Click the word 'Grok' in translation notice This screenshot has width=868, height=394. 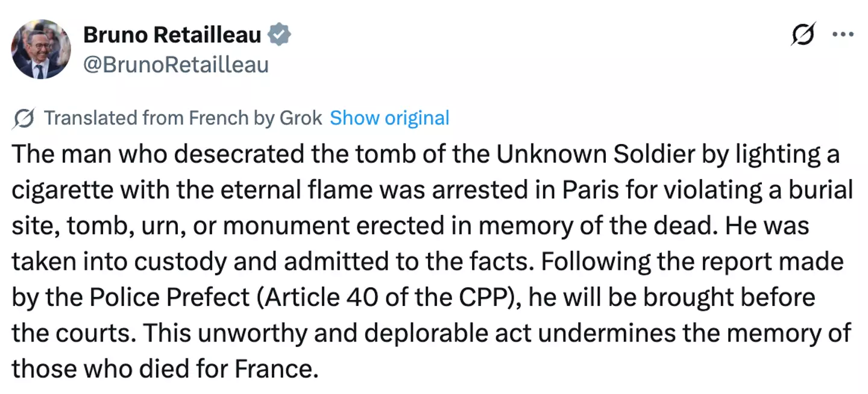tap(300, 118)
